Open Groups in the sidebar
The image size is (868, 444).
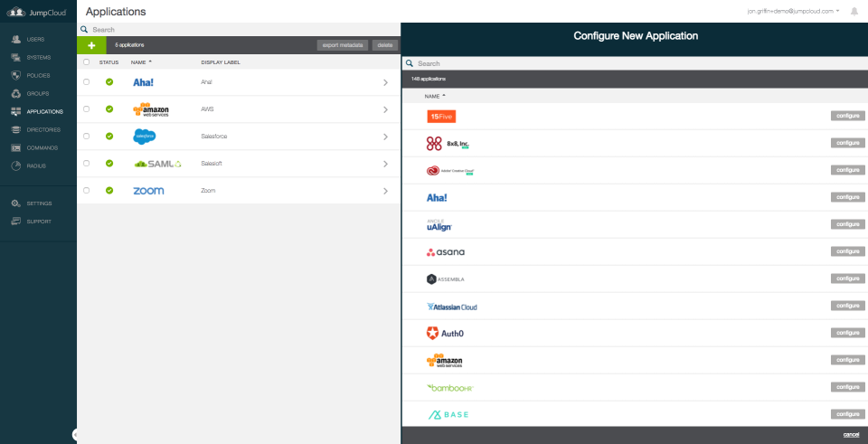[38, 93]
